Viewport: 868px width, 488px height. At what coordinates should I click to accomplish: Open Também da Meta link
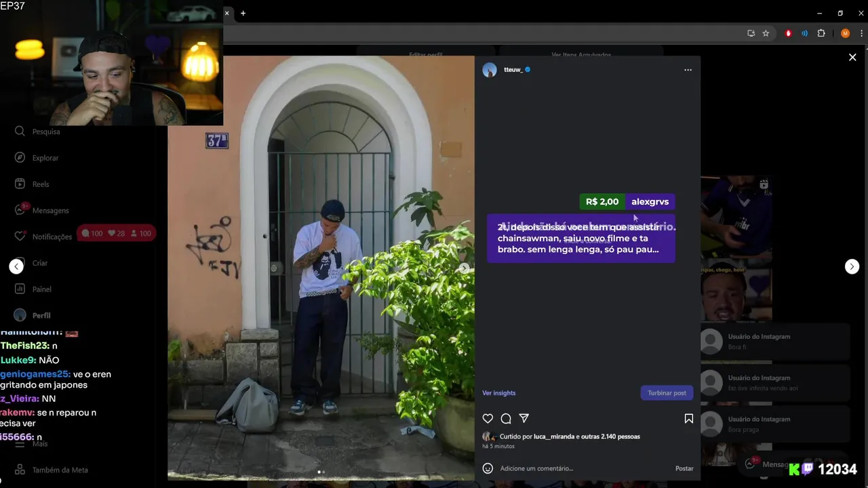(x=60, y=470)
